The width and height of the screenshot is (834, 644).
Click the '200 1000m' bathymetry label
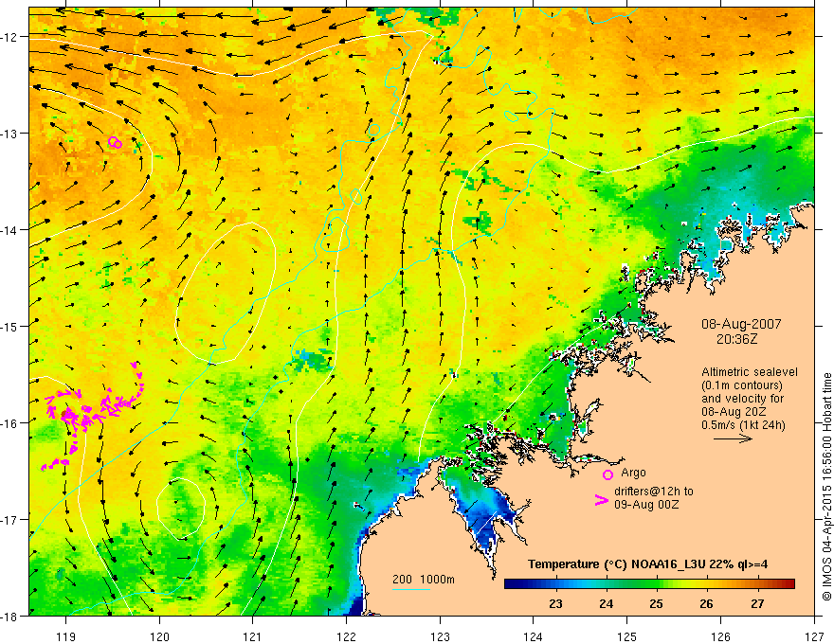[x=424, y=580]
